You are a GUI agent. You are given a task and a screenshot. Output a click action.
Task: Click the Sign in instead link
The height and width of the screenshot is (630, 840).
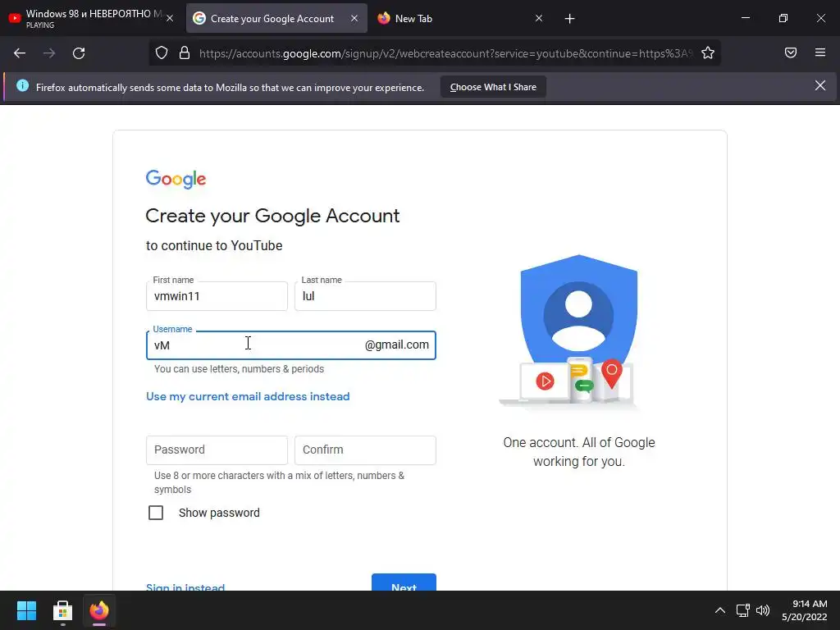click(185, 587)
